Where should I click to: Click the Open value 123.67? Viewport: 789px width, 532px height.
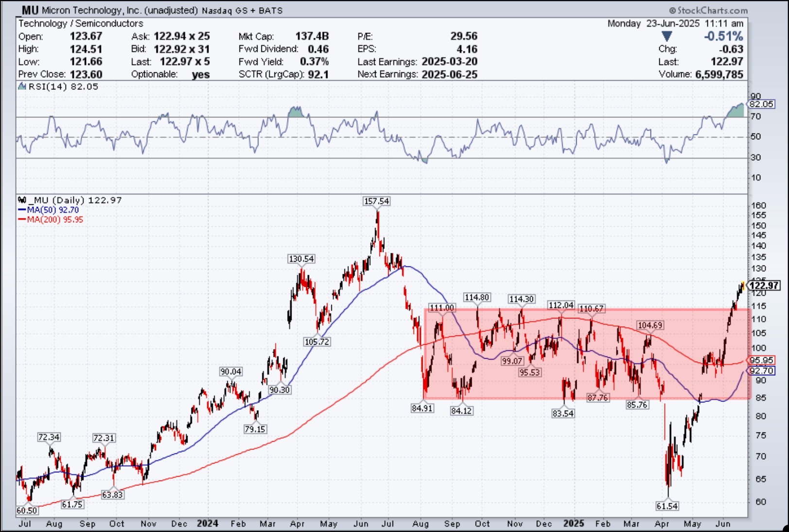(86, 36)
